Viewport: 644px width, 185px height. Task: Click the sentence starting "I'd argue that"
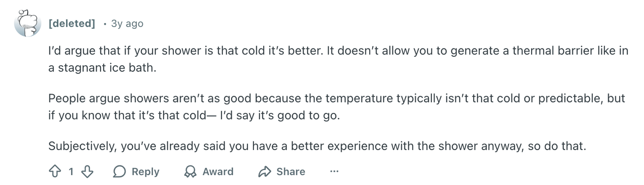185,51
